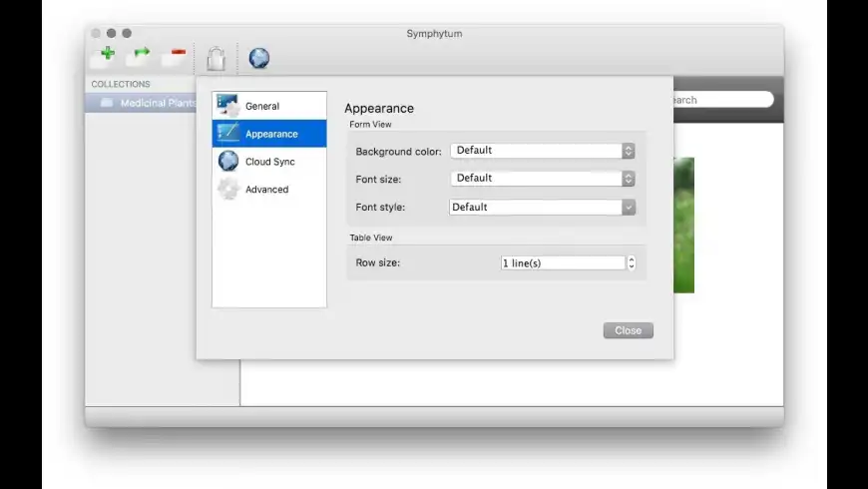The image size is (868, 489).
Task: Click the Font size label
Action: click(x=378, y=180)
